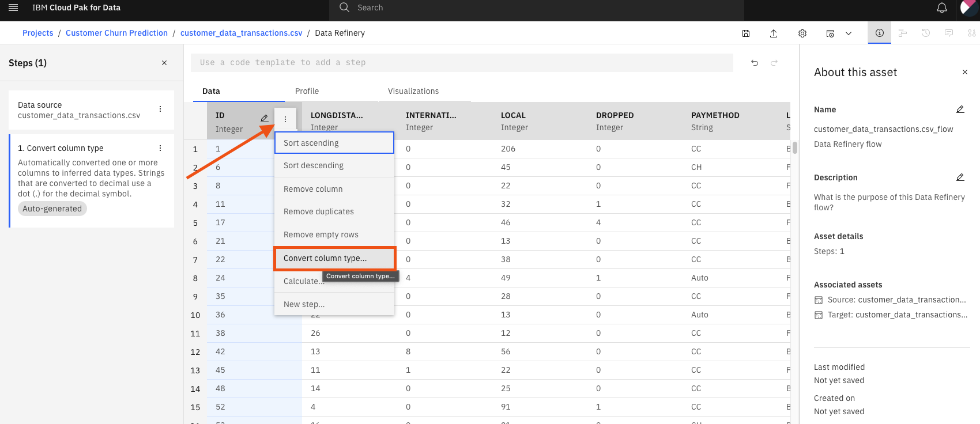The height and width of the screenshot is (424, 980).
Task: Select the INTERNATI... column header
Action: pos(444,121)
